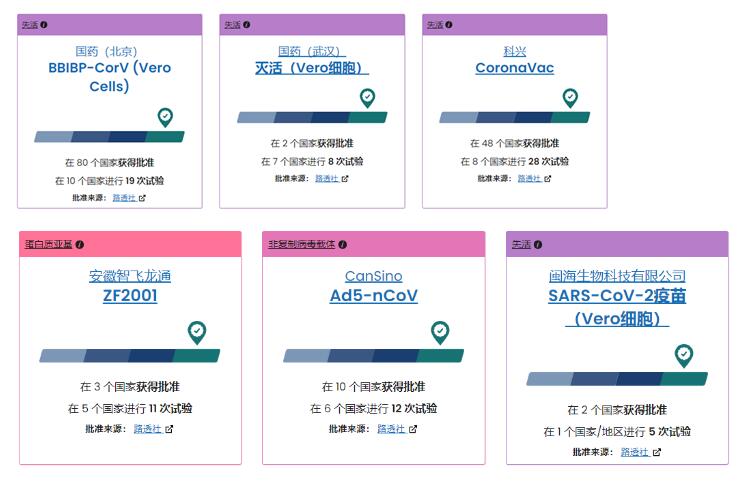Click approved checkmark pin on CoronaVac card
The height and width of the screenshot is (481, 749).
[x=570, y=98]
